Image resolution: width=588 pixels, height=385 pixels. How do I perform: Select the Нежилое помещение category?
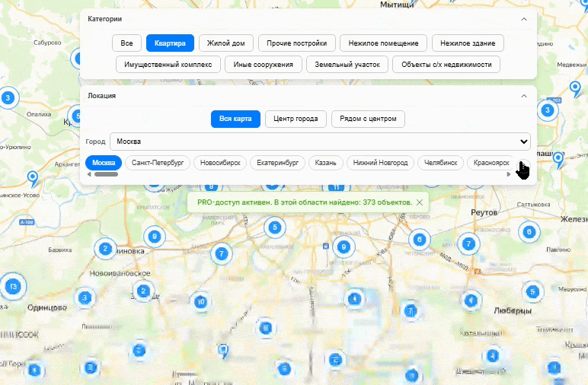click(x=383, y=43)
